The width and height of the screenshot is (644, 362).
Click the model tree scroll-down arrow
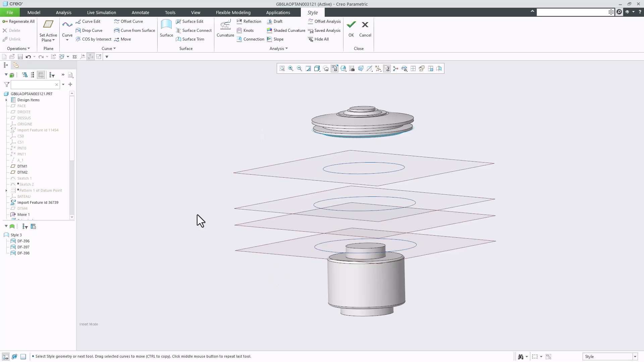tap(72, 217)
